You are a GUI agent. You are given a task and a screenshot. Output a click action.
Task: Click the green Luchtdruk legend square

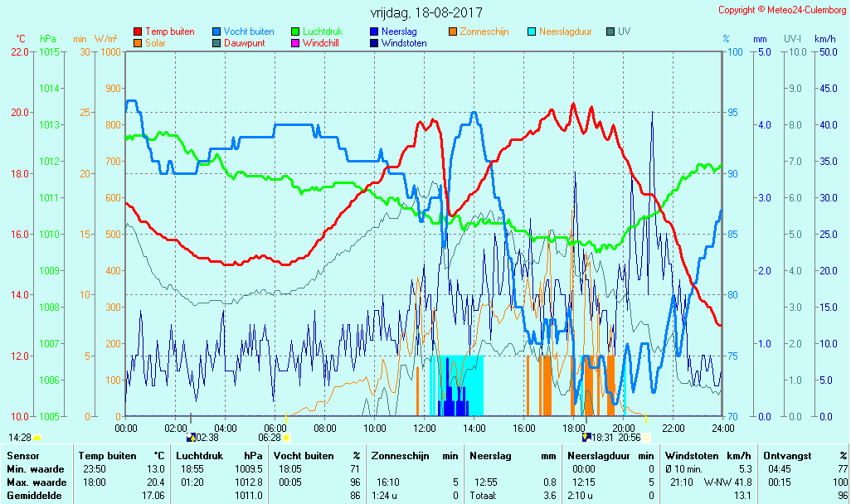[x=295, y=31]
